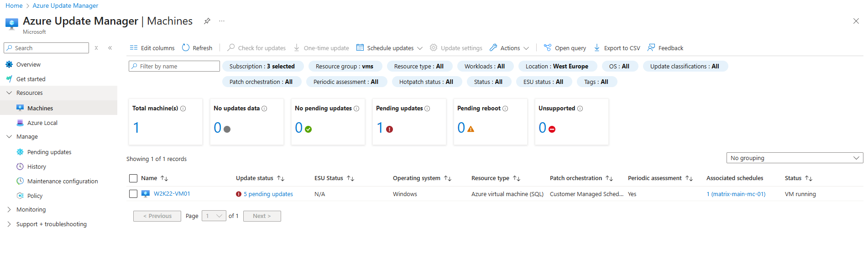Screen dimensions: 868x280
Task: Close the Azure Update Manager blade
Action: pos(856,21)
